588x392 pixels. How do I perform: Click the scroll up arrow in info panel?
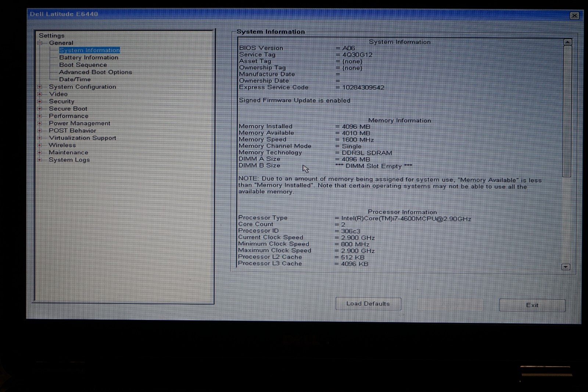567,42
